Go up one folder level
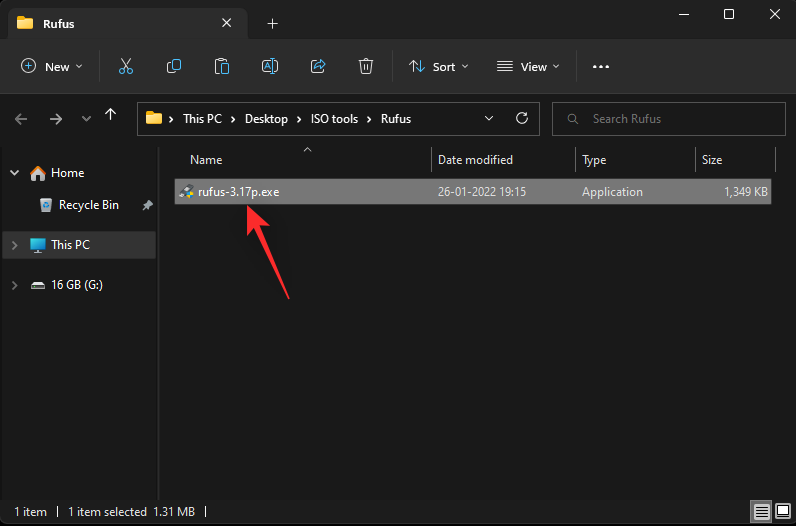796x526 pixels. tap(110, 115)
